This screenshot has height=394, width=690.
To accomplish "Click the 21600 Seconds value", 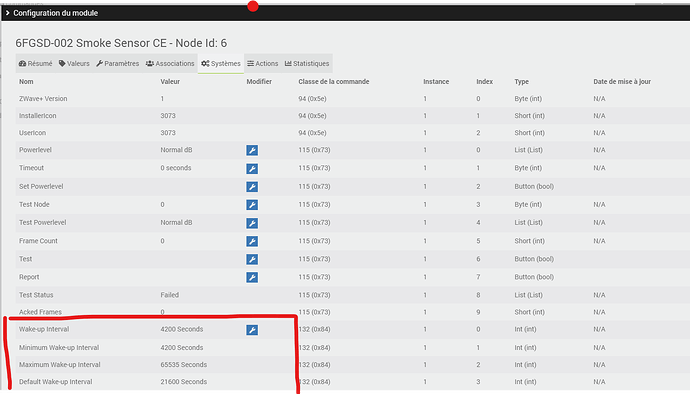I will pos(184,382).
